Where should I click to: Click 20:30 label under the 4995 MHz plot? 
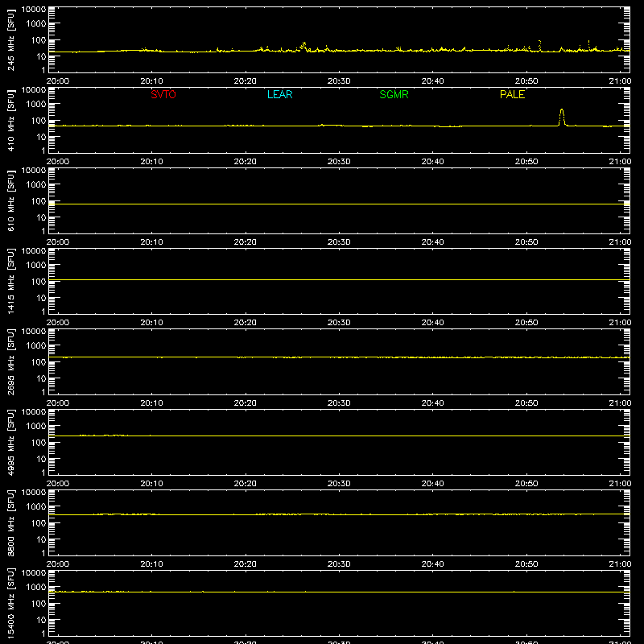pos(339,484)
